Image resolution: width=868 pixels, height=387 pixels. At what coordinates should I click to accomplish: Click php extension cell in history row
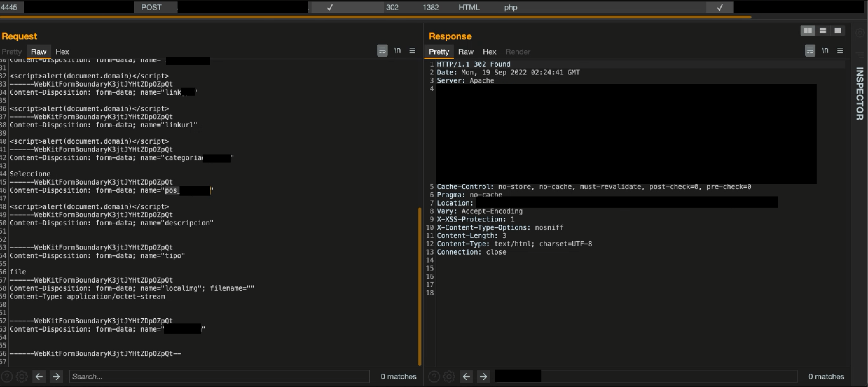coord(511,7)
